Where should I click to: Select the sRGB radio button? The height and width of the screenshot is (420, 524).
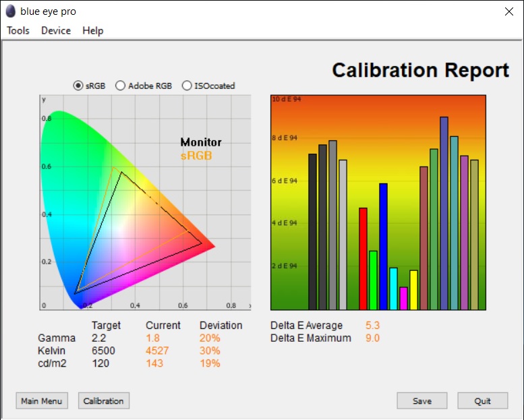coord(78,86)
